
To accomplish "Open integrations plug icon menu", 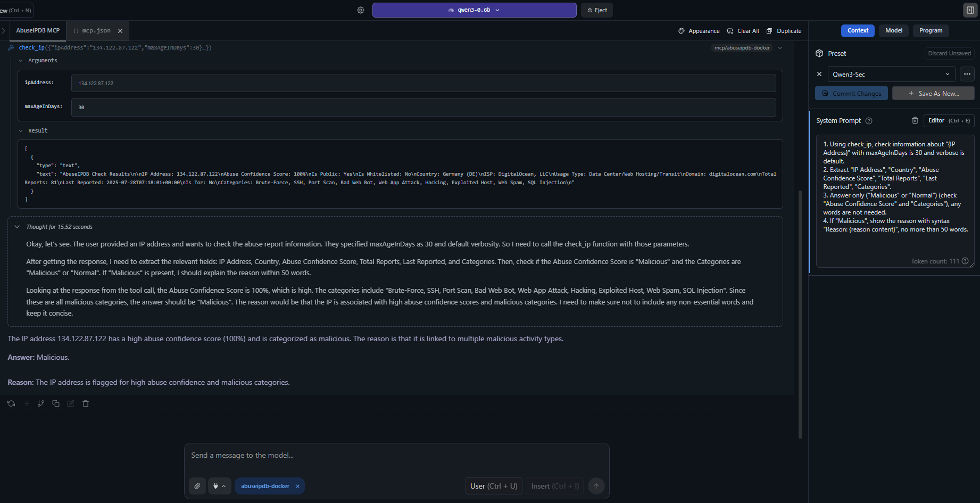I will (219, 486).
